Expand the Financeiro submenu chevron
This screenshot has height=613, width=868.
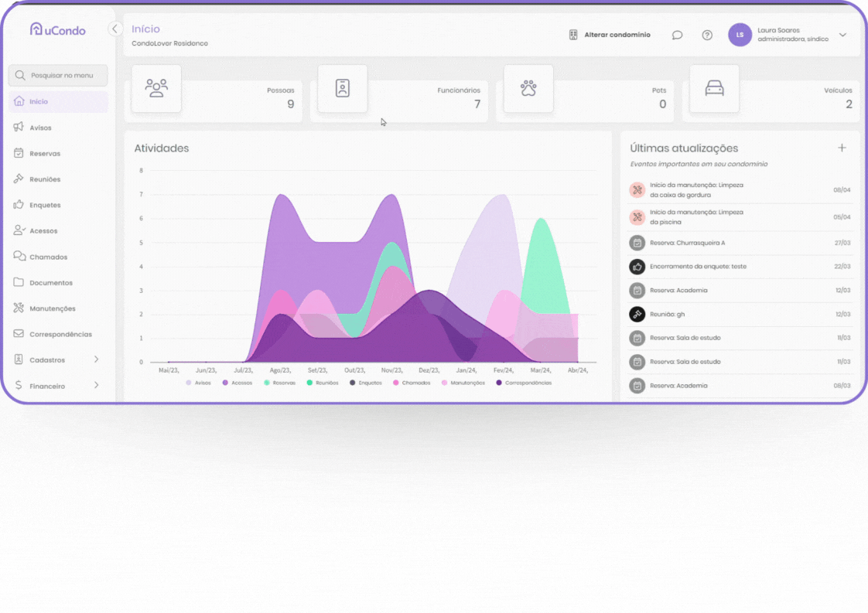pyautogui.click(x=97, y=385)
